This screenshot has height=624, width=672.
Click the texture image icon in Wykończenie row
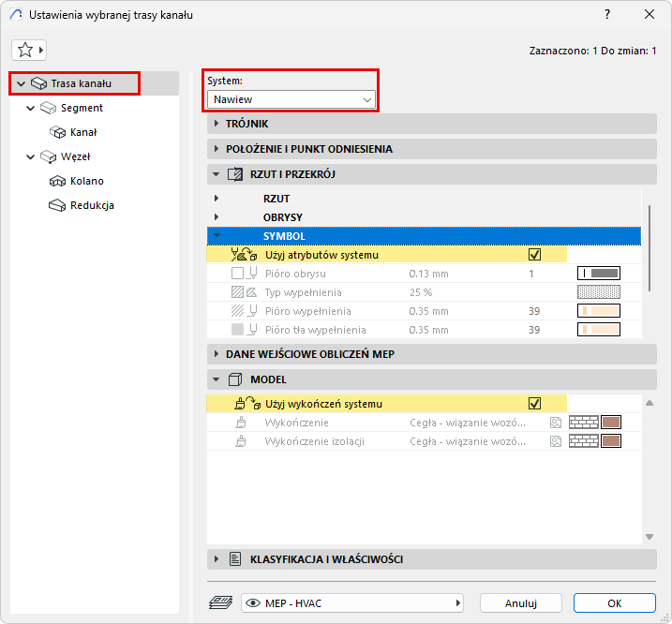pos(556,423)
